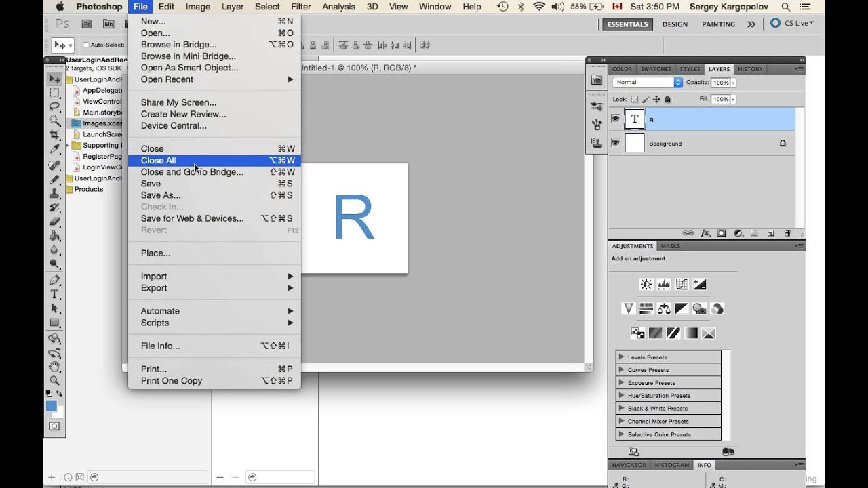Add a layer mask from the Layers panel

(x=721, y=232)
